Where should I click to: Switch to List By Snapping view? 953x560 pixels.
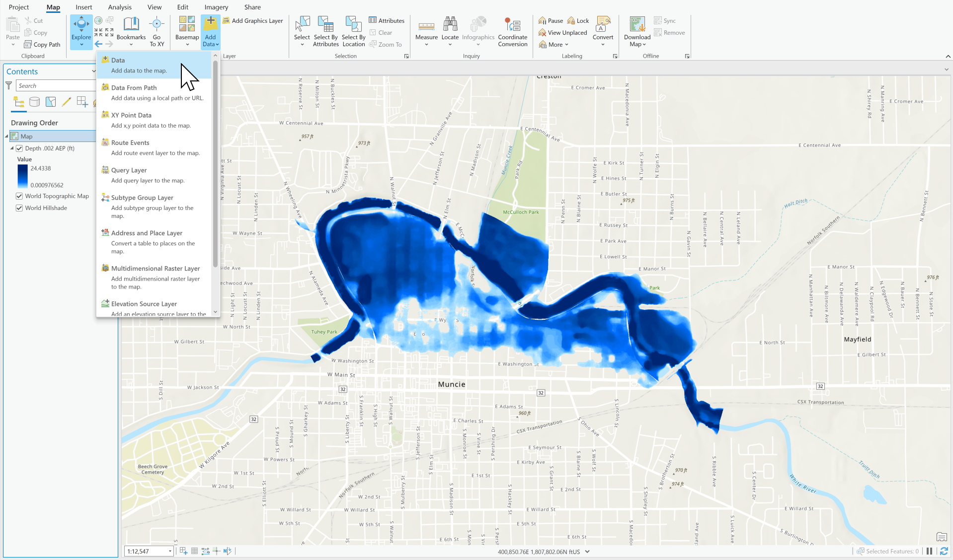click(82, 102)
